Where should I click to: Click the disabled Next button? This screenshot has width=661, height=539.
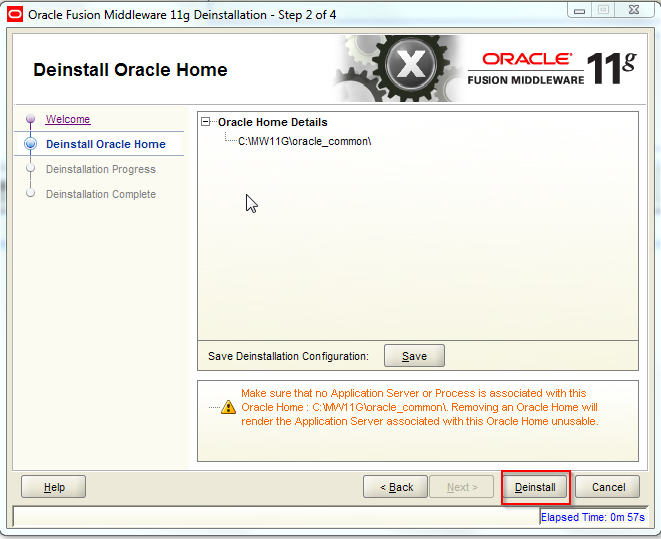[462, 487]
